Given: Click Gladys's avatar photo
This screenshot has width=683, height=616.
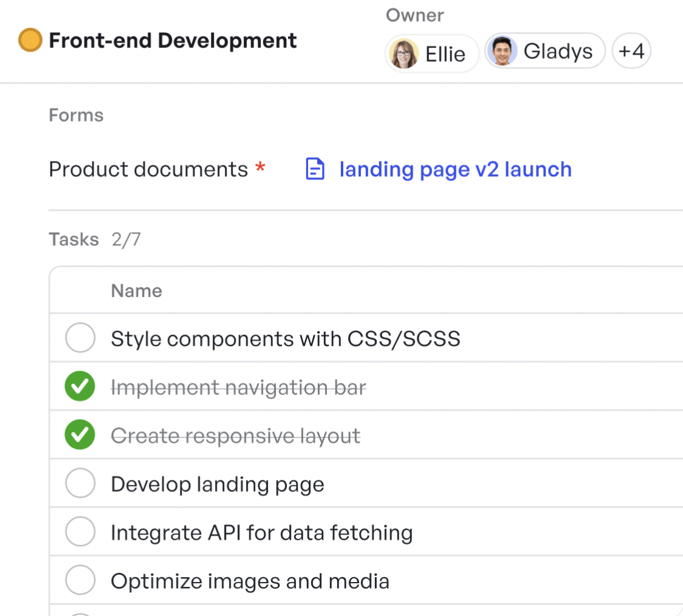Looking at the screenshot, I should [x=503, y=51].
